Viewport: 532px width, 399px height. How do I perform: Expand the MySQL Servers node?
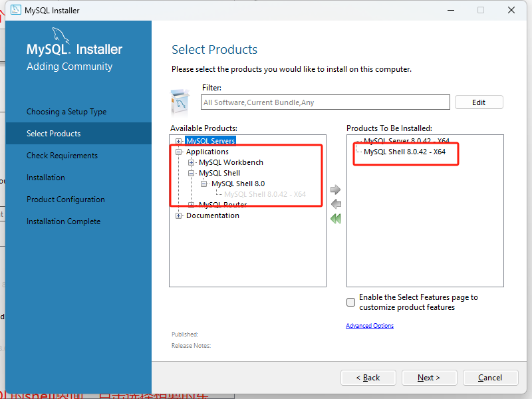[x=178, y=141]
